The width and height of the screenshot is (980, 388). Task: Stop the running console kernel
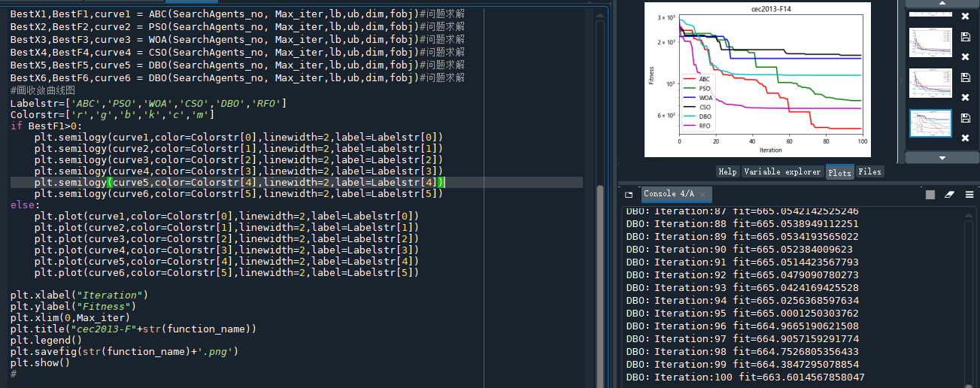point(930,194)
